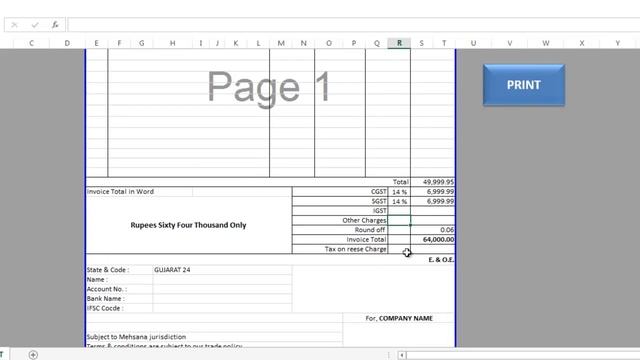Select the GUJARAT 24 cell
This screenshot has height=360, width=640.
pyautogui.click(x=222, y=270)
